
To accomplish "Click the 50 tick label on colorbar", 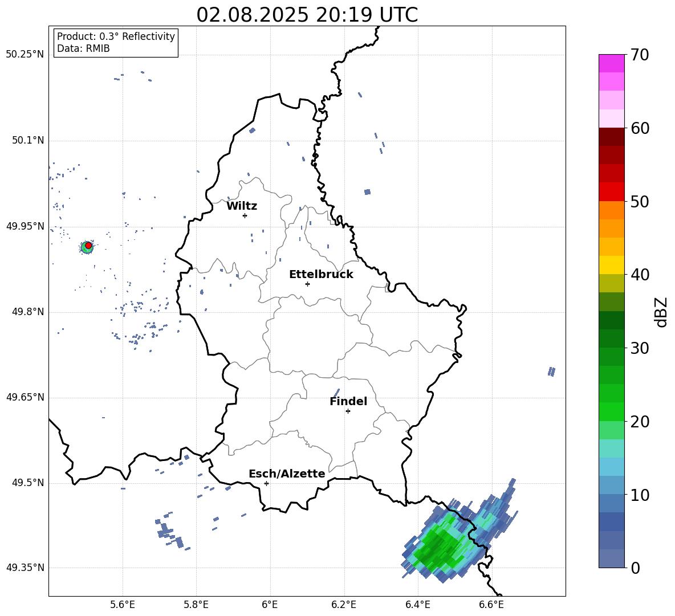I will (640, 201).
